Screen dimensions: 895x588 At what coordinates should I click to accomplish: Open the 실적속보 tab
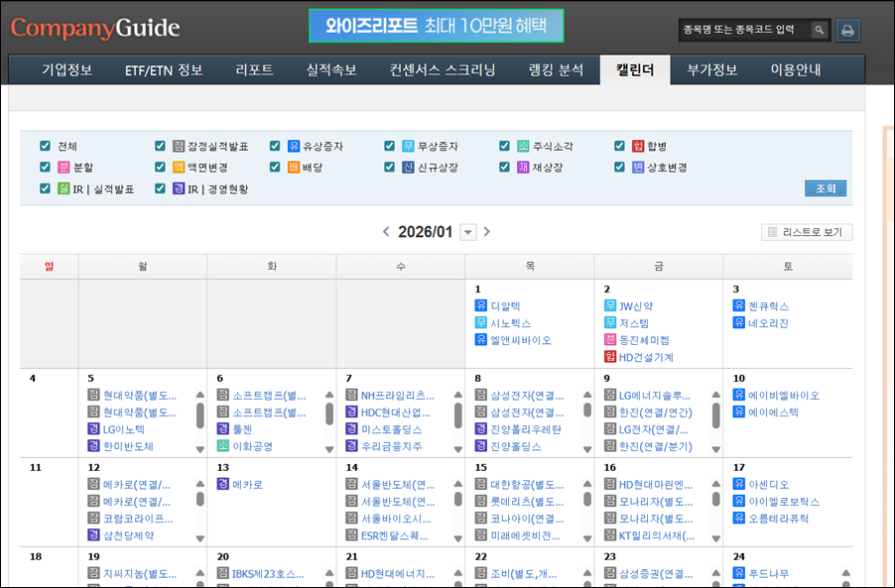331,70
